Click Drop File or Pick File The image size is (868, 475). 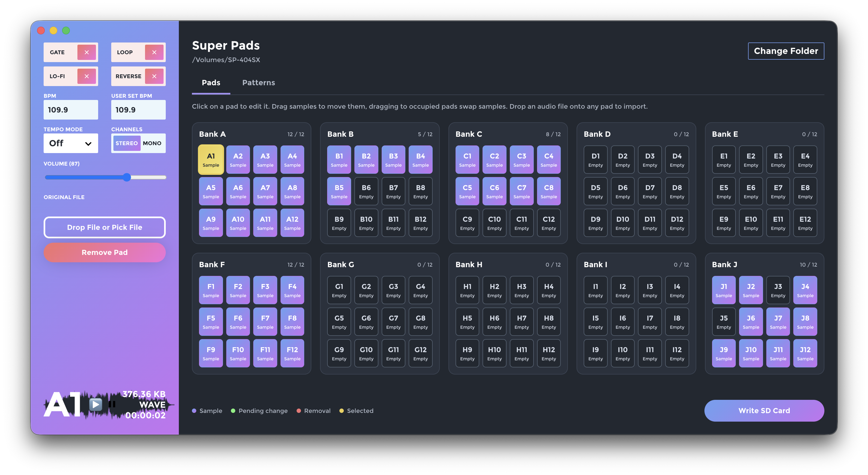point(104,227)
